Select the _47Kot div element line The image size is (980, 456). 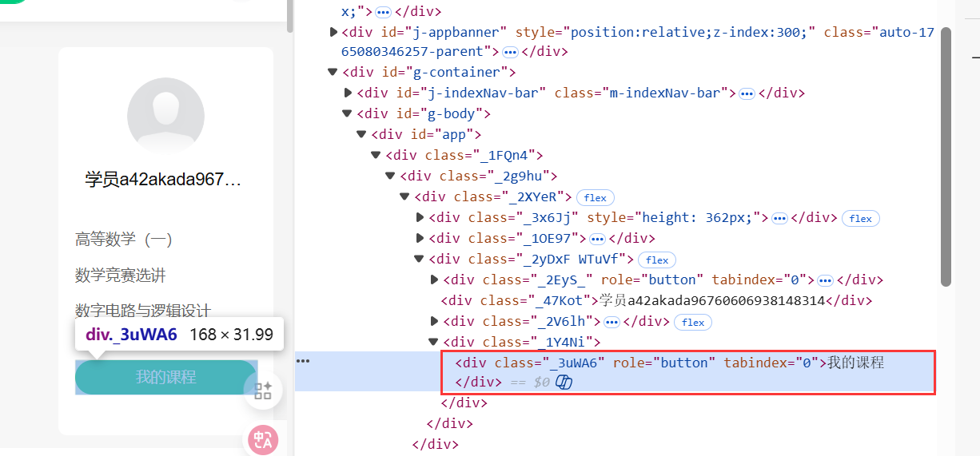point(656,300)
